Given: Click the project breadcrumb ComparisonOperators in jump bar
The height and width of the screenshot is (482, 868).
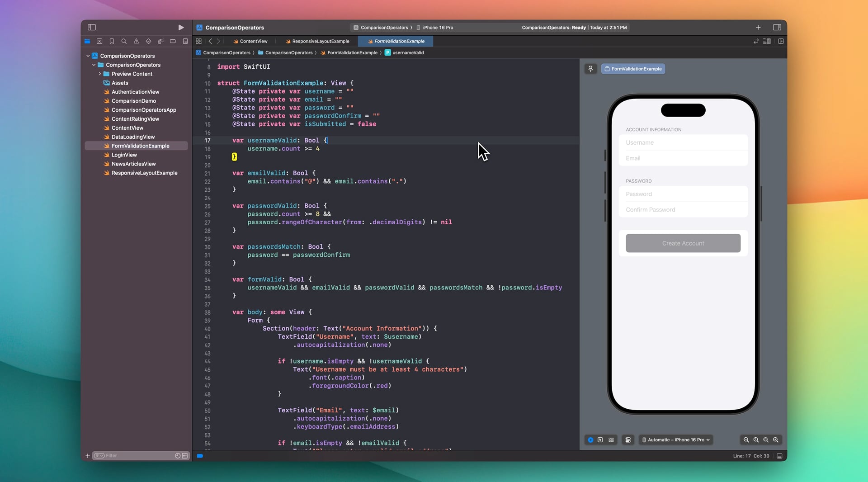Looking at the screenshot, I should (x=223, y=53).
